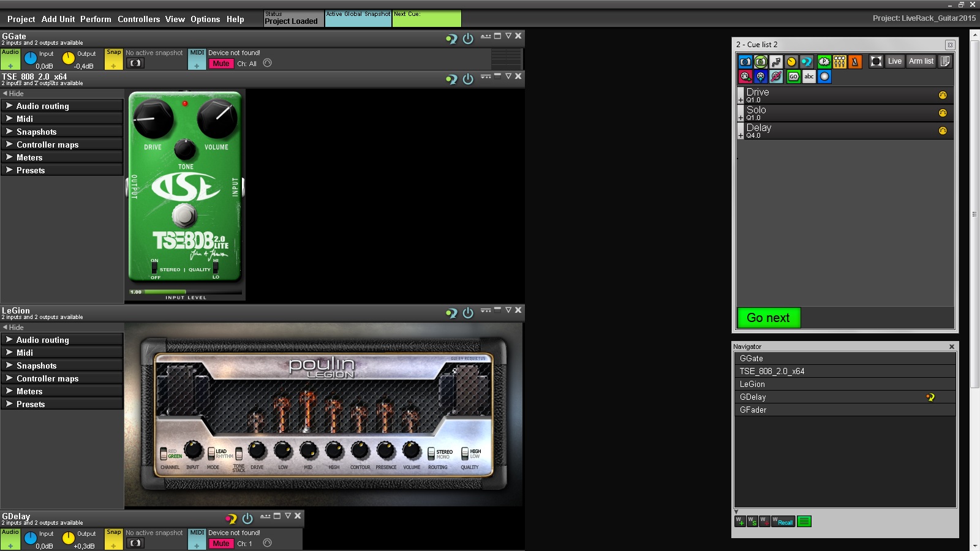Toggle power for the LeGion unit

tap(468, 313)
